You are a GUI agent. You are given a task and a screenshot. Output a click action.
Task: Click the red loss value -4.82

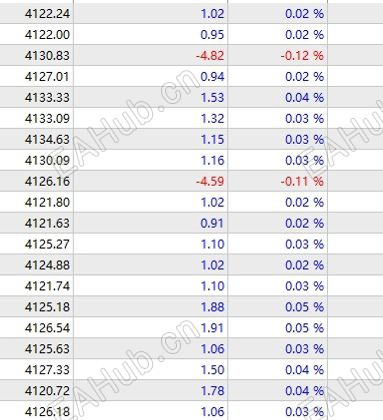[x=210, y=56]
